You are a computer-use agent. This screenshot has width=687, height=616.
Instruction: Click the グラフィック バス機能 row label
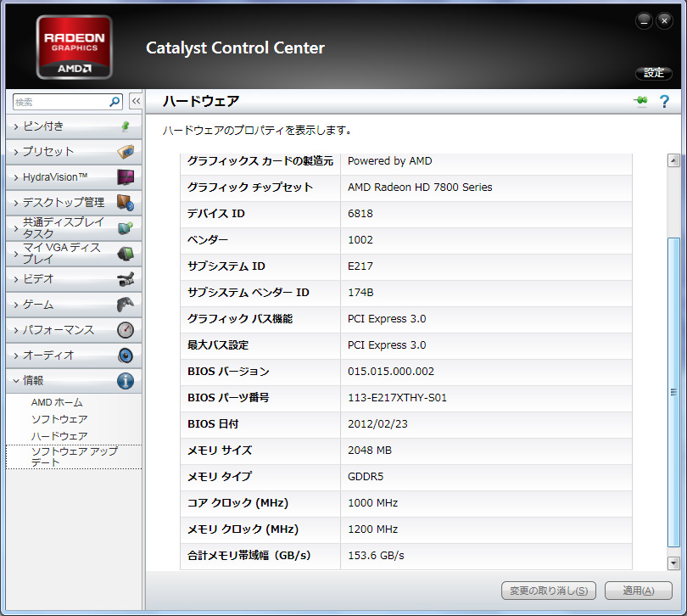[240, 319]
